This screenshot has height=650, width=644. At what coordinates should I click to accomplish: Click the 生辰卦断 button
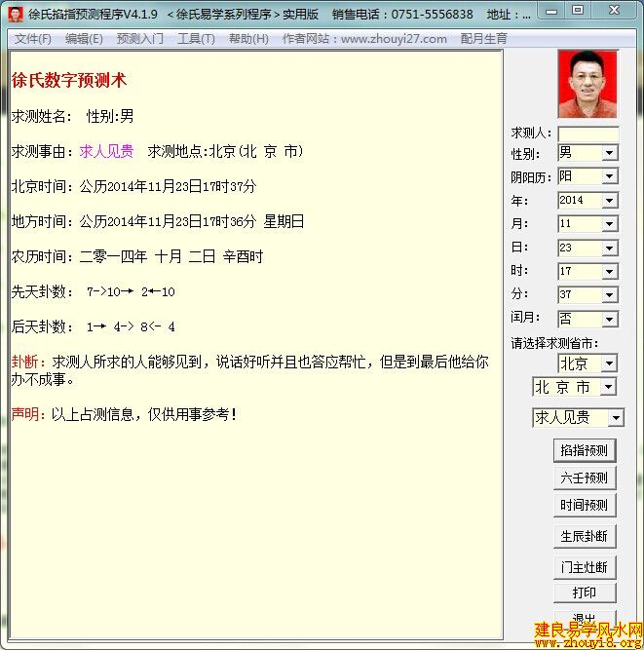[x=585, y=536]
